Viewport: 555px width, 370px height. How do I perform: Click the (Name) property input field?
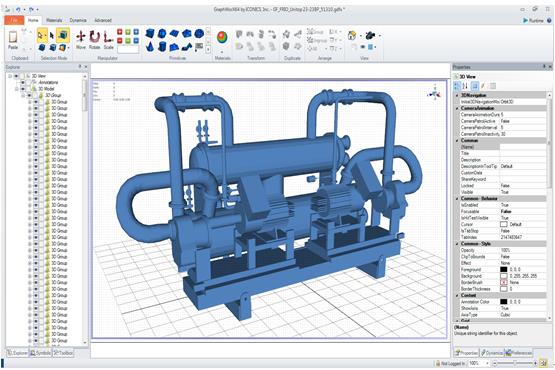[523, 147]
